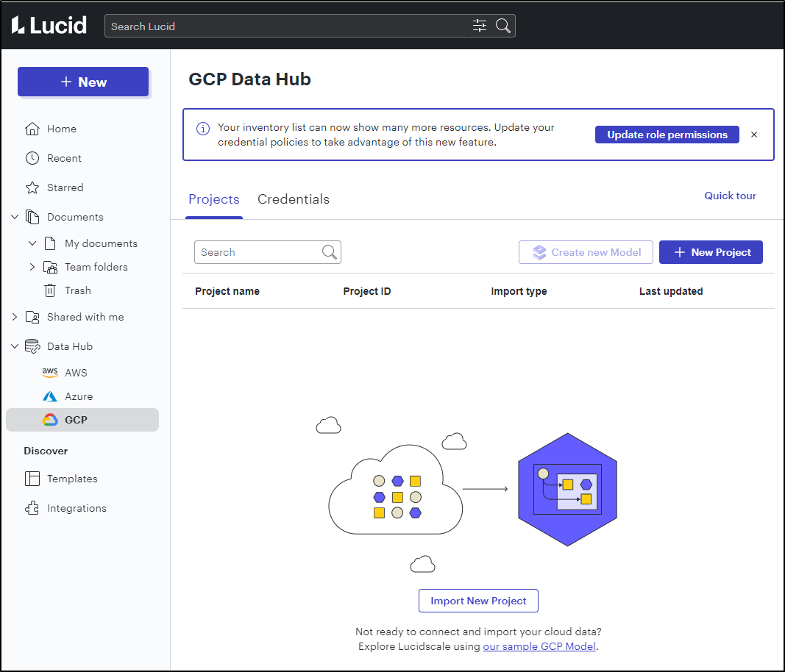The image size is (785, 672).
Task: Click the Google Cloud logo icon
Action: pos(50,420)
